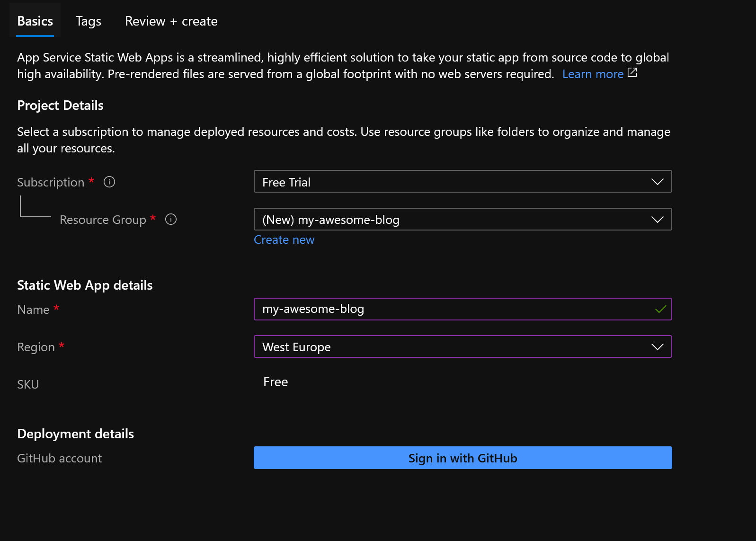Open the Tags tab

[89, 21]
